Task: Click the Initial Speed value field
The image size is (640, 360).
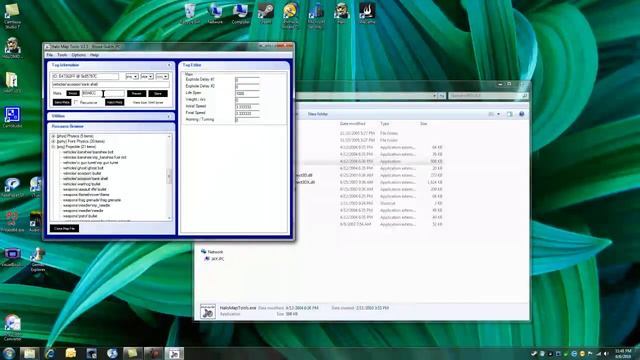Action: click(x=247, y=107)
